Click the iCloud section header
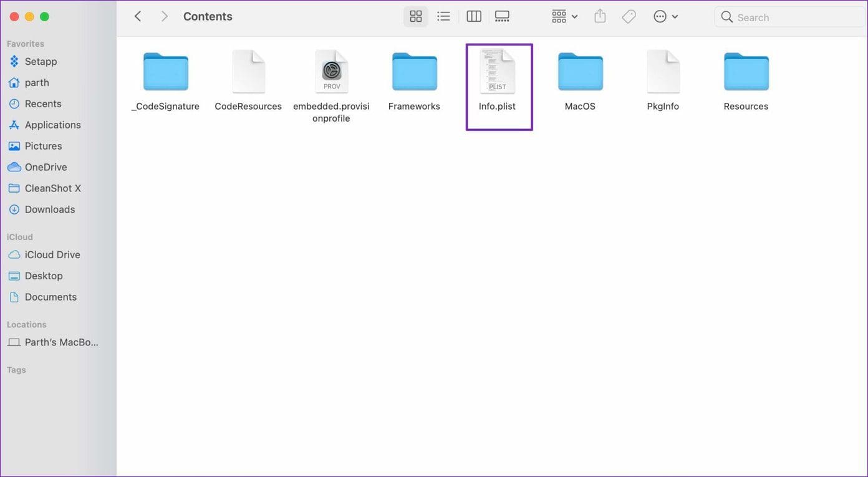This screenshot has height=477, width=868. tap(20, 237)
